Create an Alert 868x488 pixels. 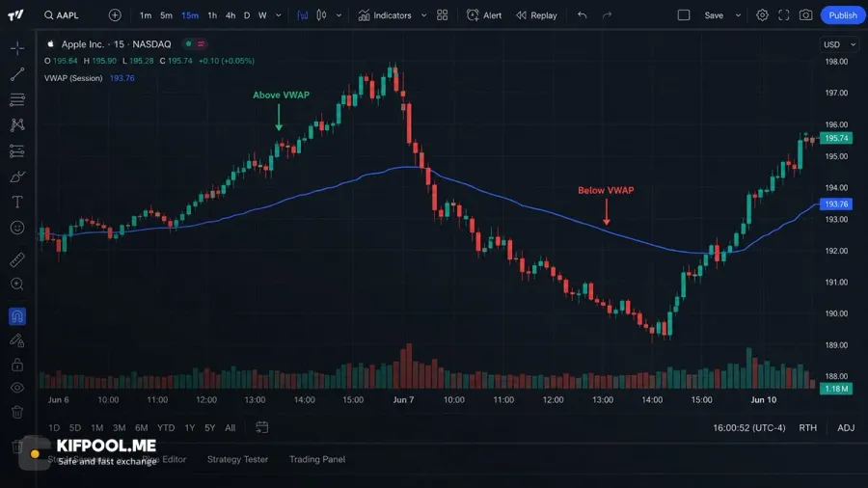tap(484, 15)
